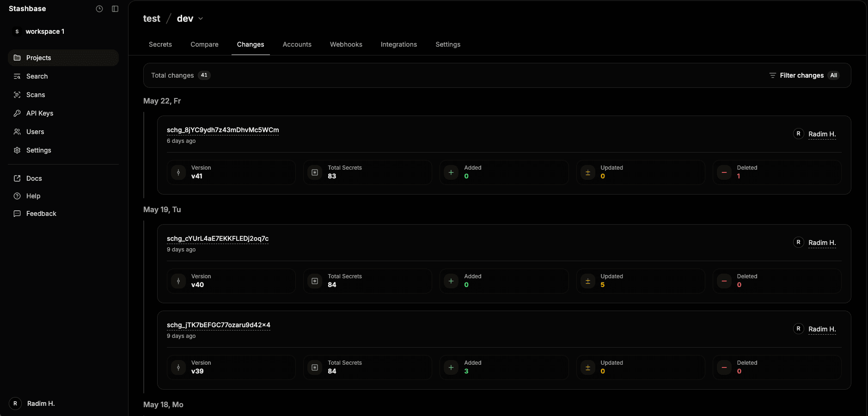Open Feedback in sidebar

pos(63,214)
